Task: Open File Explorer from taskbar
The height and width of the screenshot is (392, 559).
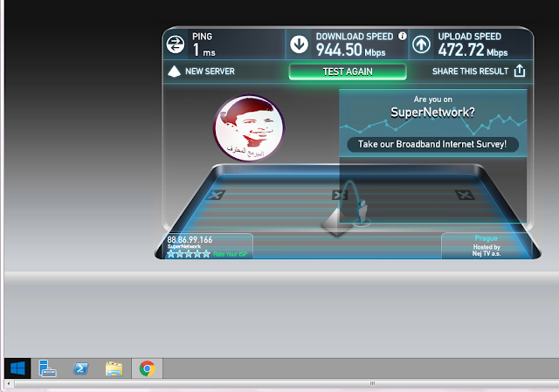Action: 114,368
